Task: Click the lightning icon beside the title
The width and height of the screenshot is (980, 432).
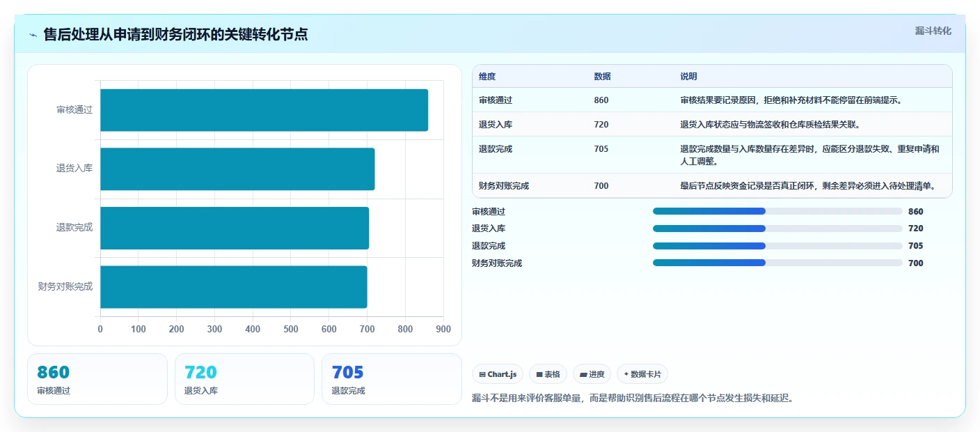Action: [33, 34]
